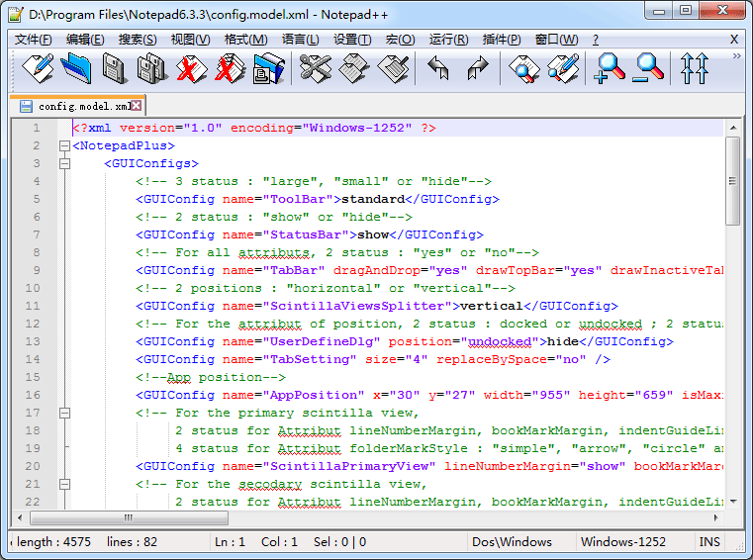Open the 运行(R) menu
The image size is (753, 560).
448,40
